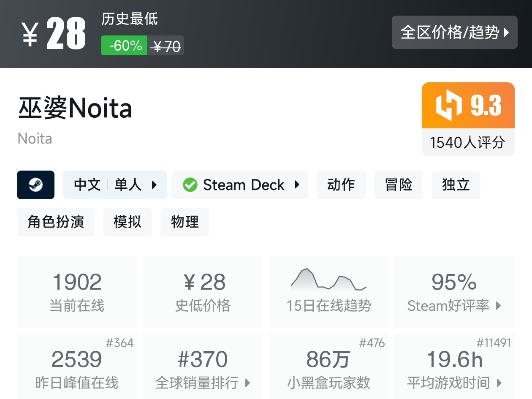Click the yen symbol beside price 28
532x399 pixels.
coord(30,34)
